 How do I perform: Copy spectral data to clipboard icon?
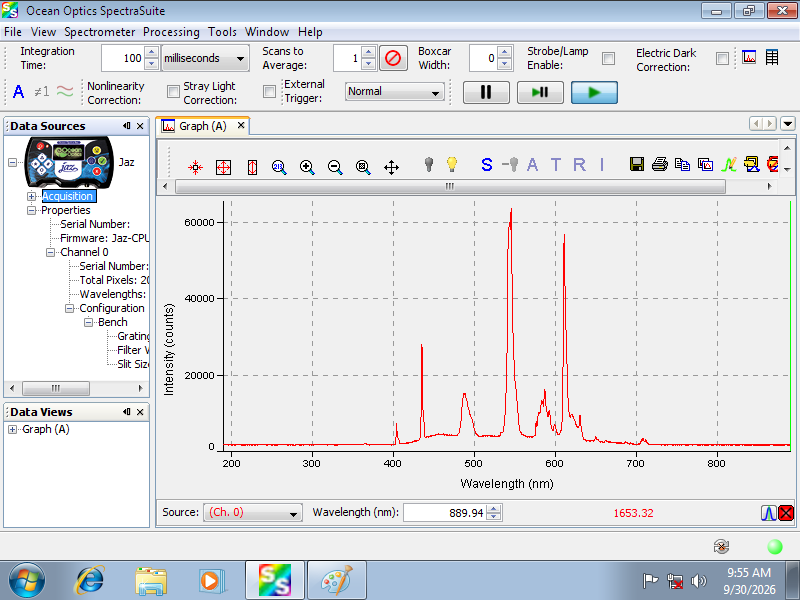tap(682, 164)
